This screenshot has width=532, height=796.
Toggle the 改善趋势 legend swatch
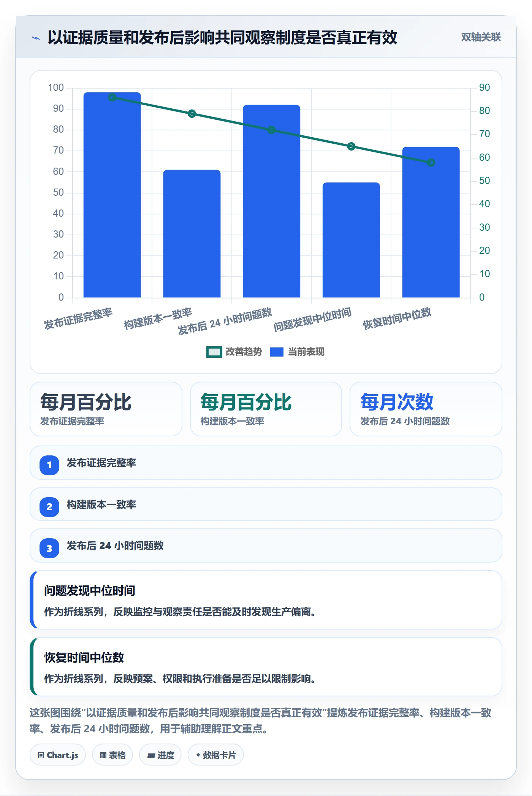point(214,352)
